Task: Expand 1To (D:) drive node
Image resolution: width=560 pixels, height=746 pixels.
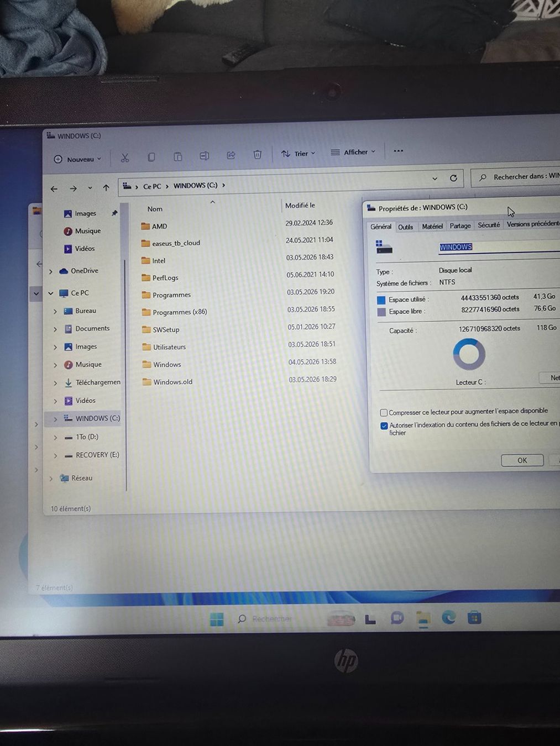Action: pos(55,438)
